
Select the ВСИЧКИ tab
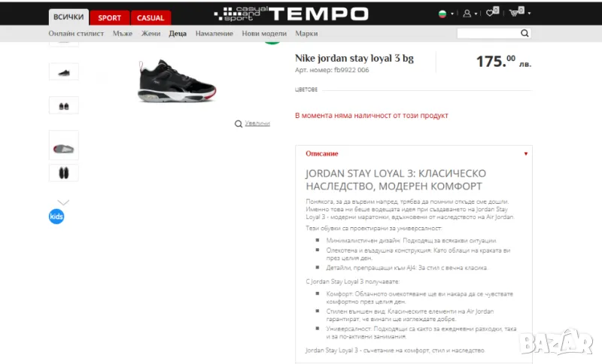pos(68,17)
